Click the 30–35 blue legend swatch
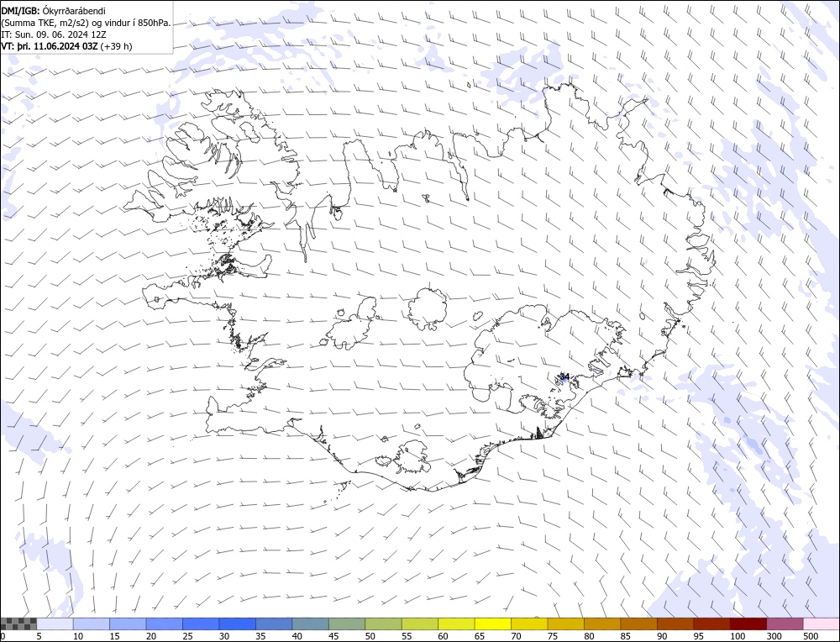This screenshot has height=642, width=840. [x=238, y=624]
